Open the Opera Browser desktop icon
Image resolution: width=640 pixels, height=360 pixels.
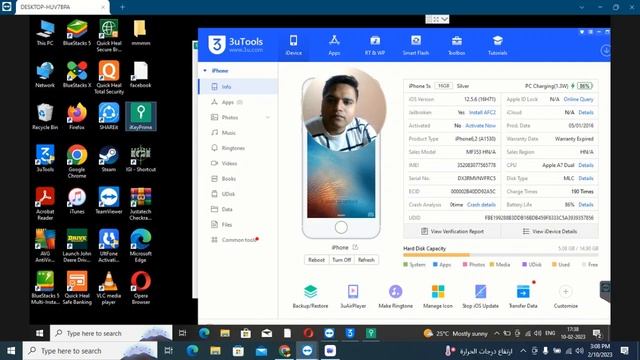(x=141, y=288)
